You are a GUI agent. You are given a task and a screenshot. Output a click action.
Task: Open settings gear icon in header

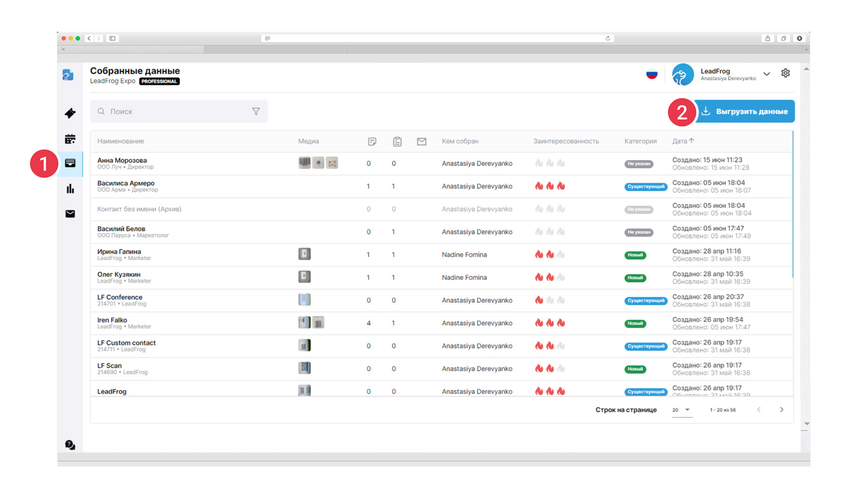785,73
